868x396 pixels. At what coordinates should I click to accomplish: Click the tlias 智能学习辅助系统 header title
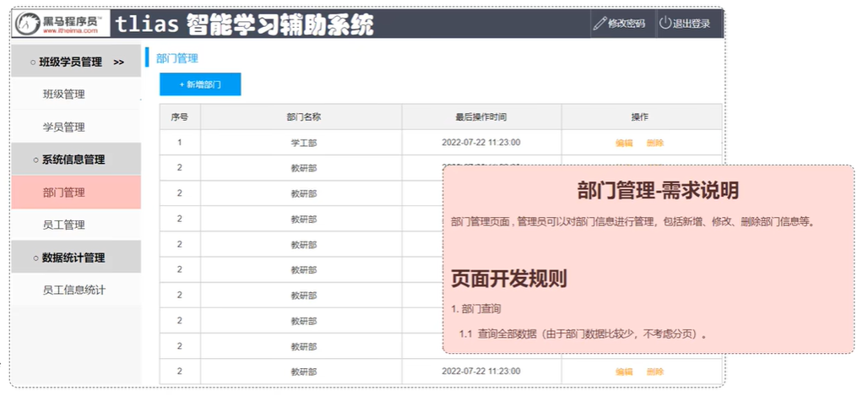pyautogui.click(x=245, y=24)
